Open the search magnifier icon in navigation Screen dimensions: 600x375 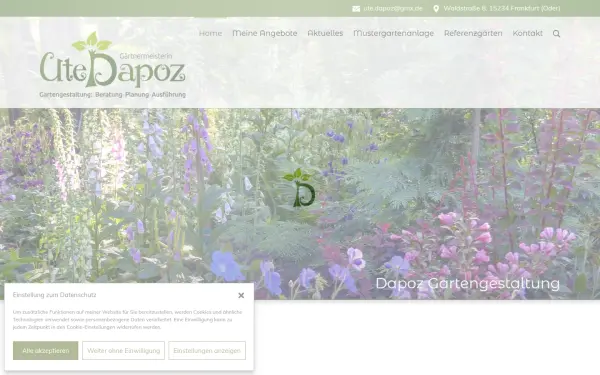556,34
